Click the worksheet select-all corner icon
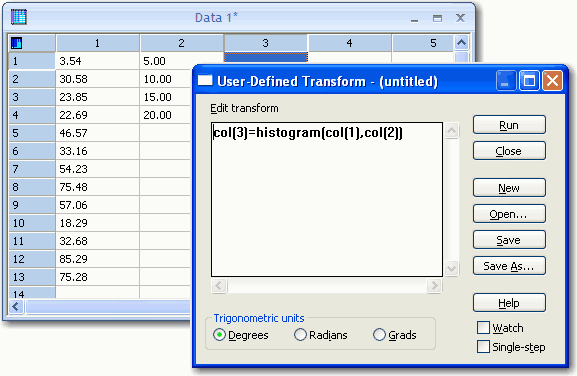The image size is (577, 376). point(16,43)
